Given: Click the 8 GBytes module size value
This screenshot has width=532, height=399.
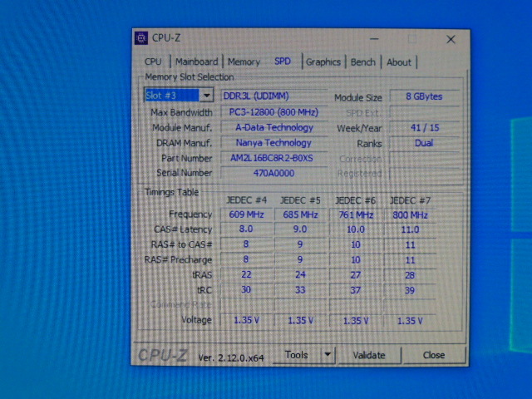Looking at the screenshot, I should 424,96.
